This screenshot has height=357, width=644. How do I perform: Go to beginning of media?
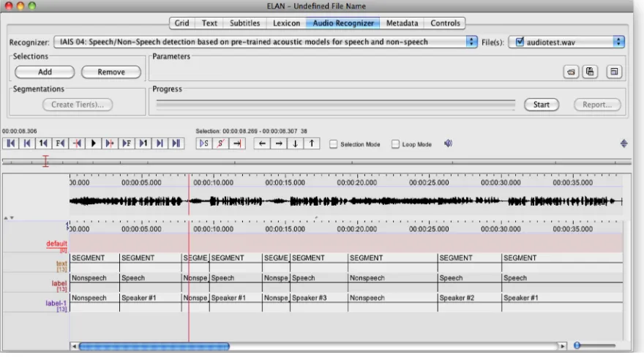[x=11, y=143]
